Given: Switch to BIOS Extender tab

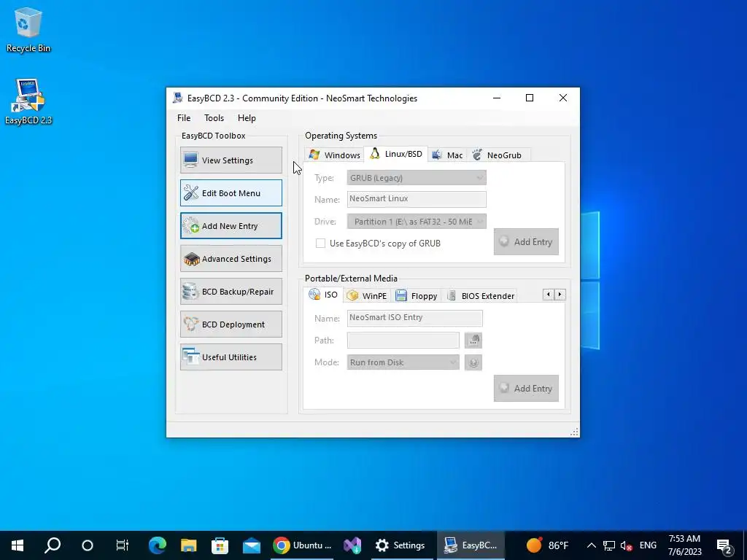Looking at the screenshot, I should coord(481,296).
